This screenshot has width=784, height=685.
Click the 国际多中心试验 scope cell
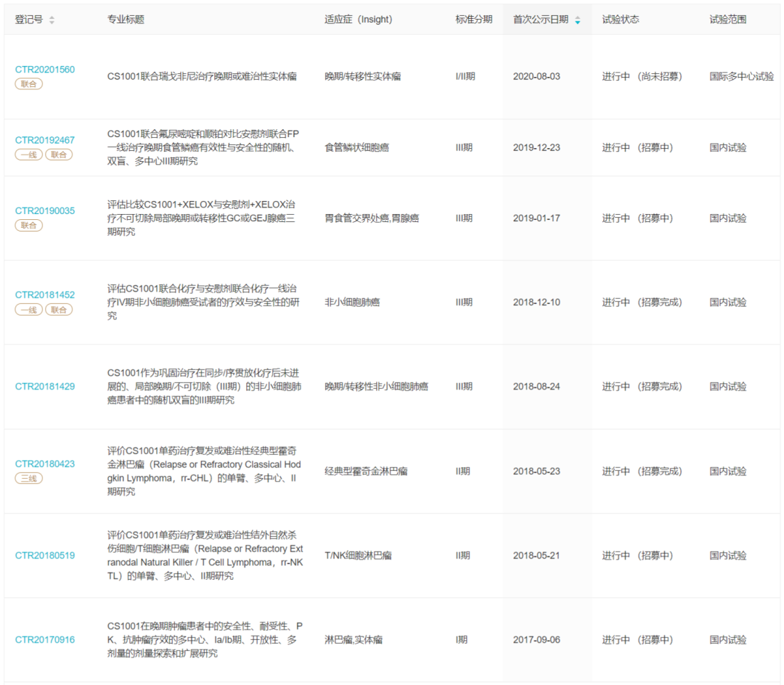coord(741,76)
